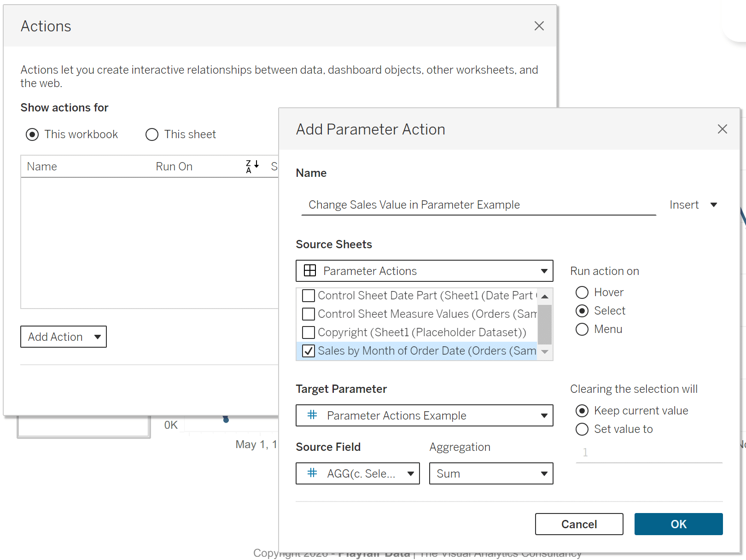Edit the action name text field
Viewport: 746px width, 560px height.
(479, 205)
